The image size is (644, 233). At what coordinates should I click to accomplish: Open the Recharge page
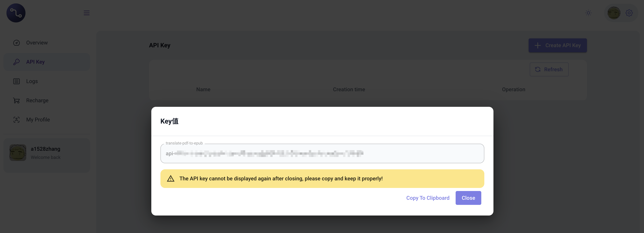(37, 101)
